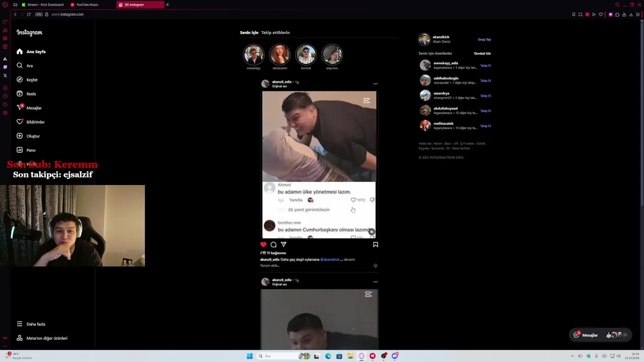Open Ana Sayfa home in Instagram sidebar
Screen dimensions: 644x362
[x=31, y=51]
